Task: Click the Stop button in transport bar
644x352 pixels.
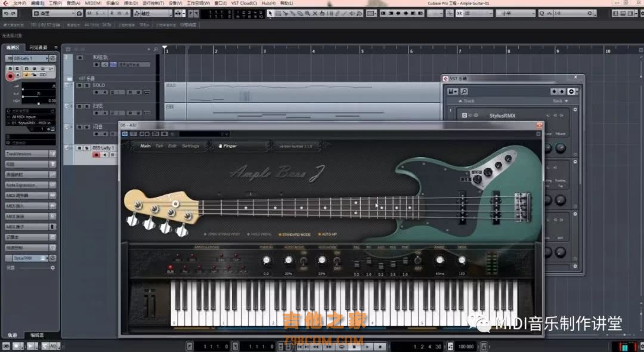Action: pos(354,347)
